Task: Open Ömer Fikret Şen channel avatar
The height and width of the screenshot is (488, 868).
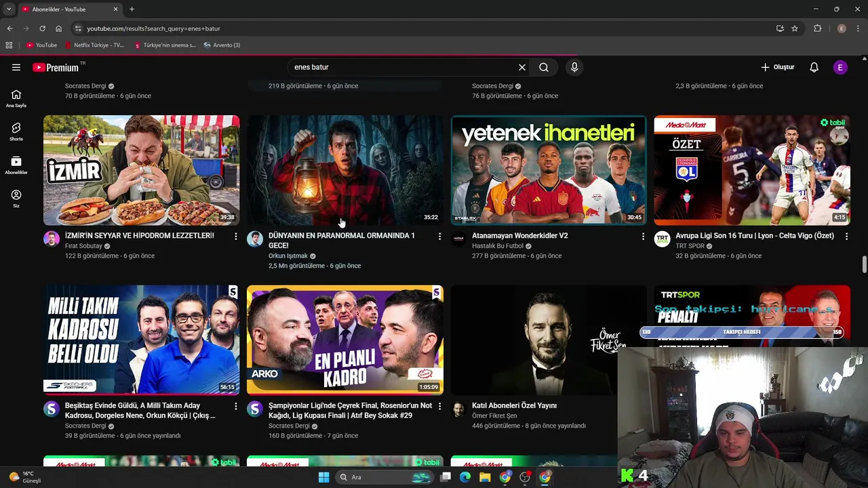Action: (458, 409)
